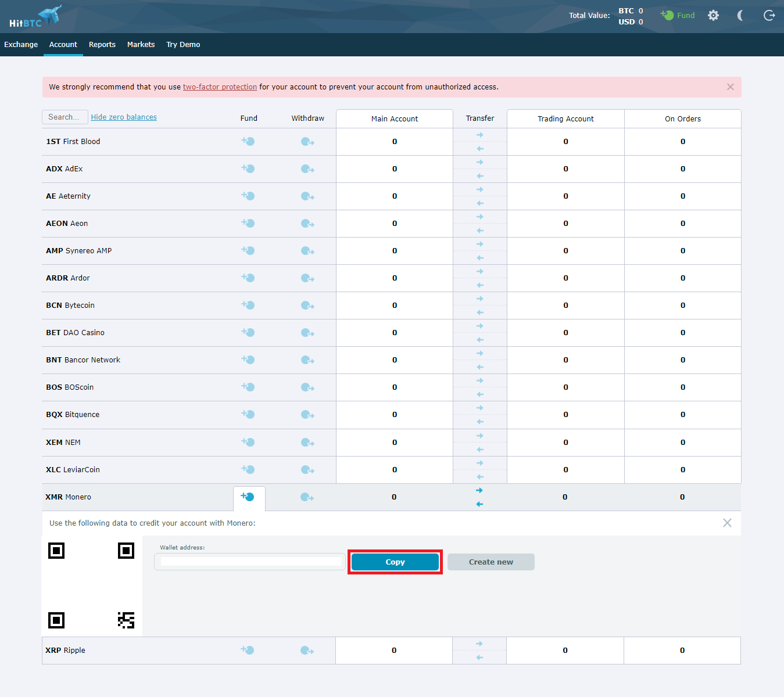Select the XMR Monero row label
784x697 pixels.
click(x=68, y=497)
